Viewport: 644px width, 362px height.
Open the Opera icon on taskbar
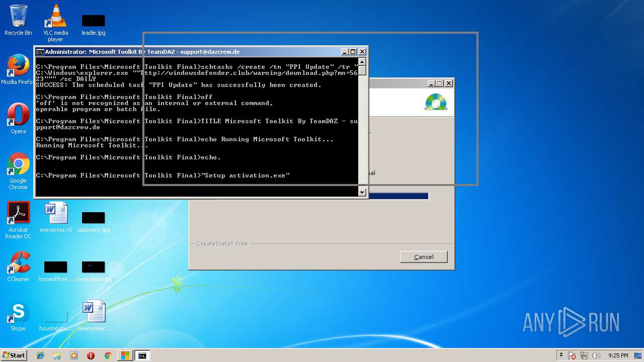pos(91,355)
